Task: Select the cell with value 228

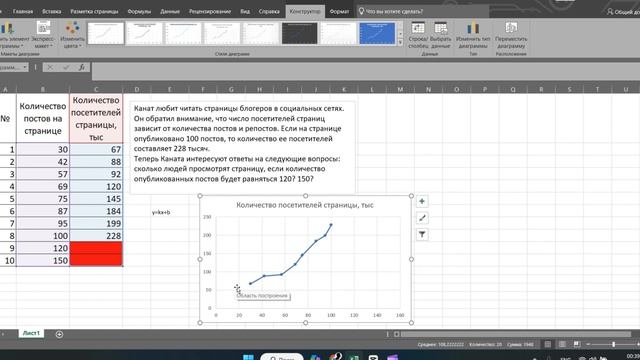Action: click(96, 236)
